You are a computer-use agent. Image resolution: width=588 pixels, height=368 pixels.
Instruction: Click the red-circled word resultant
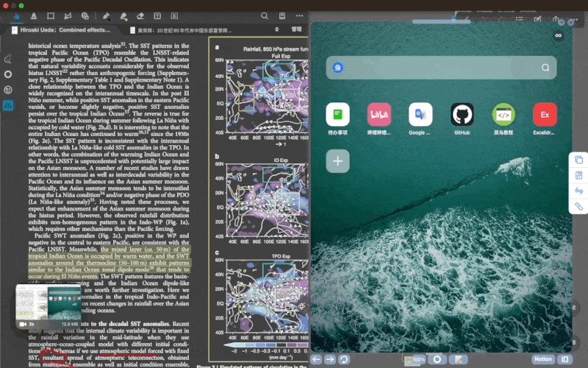point(53,358)
